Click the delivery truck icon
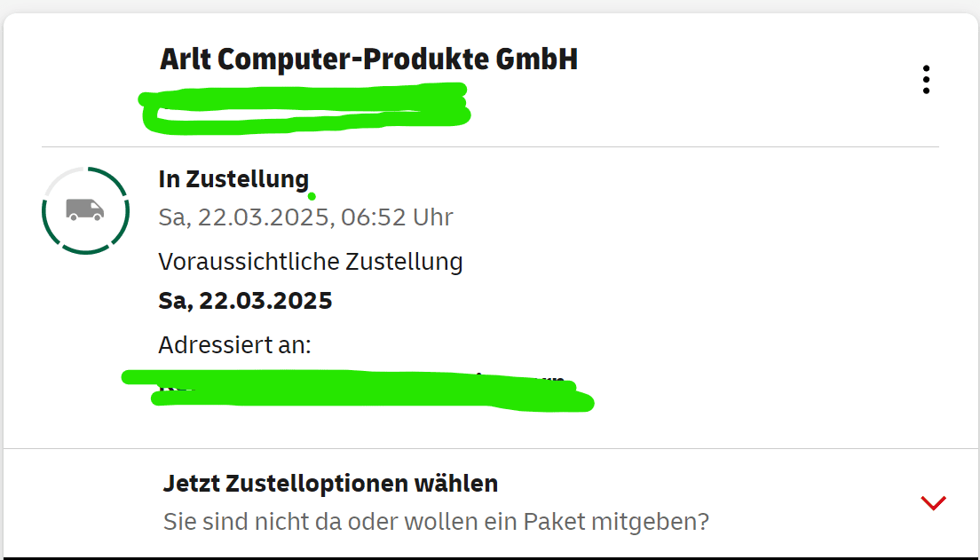The height and width of the screenshot is (560, 980). pyautogui.click(x=85, y=209)
